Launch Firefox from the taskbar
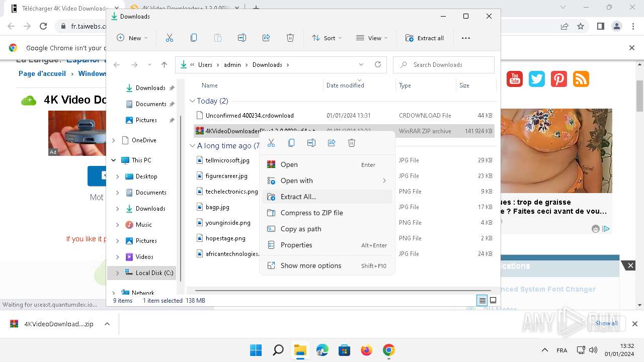 366,350
